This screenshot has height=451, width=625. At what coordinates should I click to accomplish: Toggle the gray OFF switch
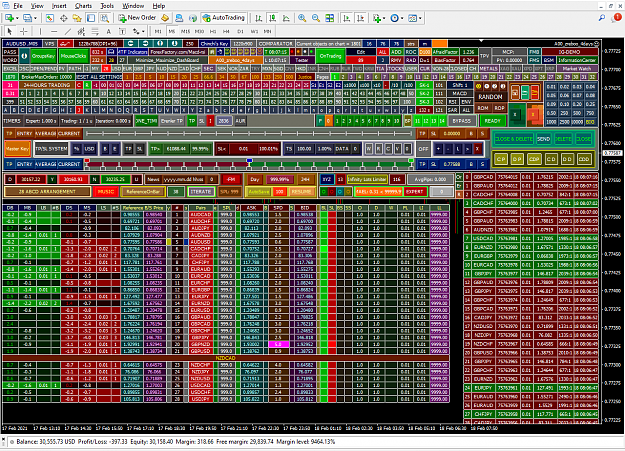[x=423, y=149]
